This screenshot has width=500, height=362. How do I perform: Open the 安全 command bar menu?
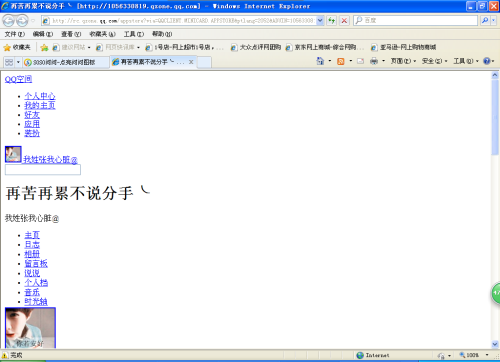pyautogui.click(x=435, y=61)
